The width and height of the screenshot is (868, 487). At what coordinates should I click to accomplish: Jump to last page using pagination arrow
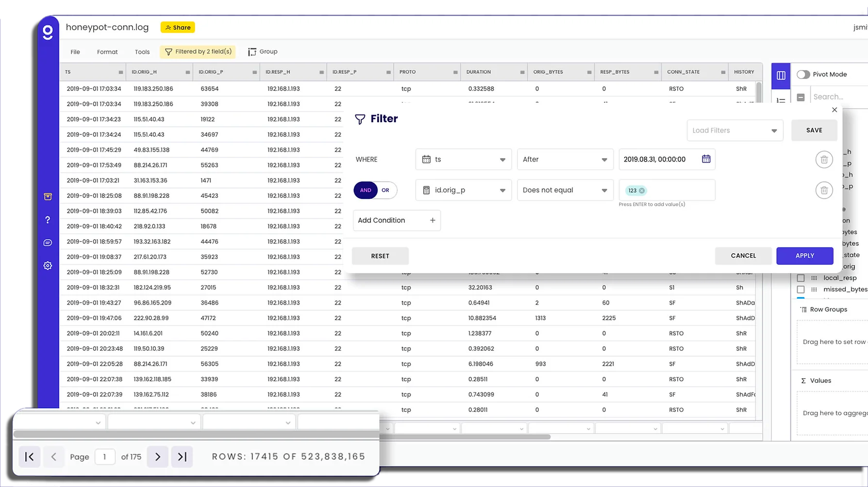(x=182, y=456)
